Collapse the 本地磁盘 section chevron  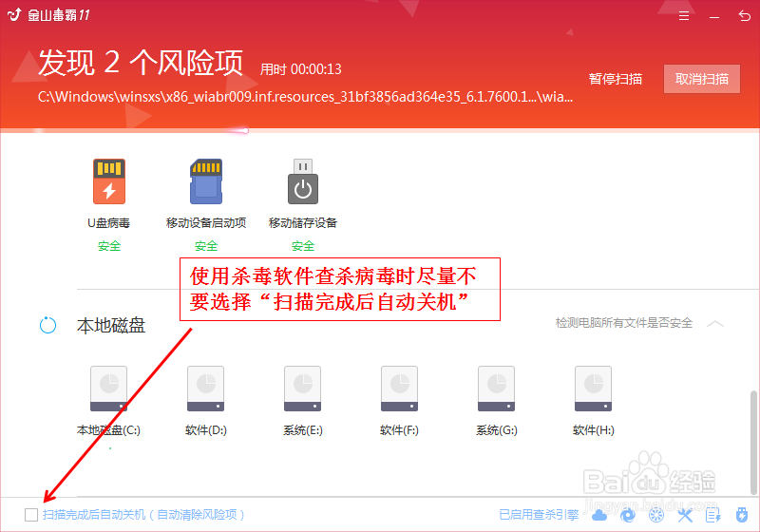[x=715, y=324]
